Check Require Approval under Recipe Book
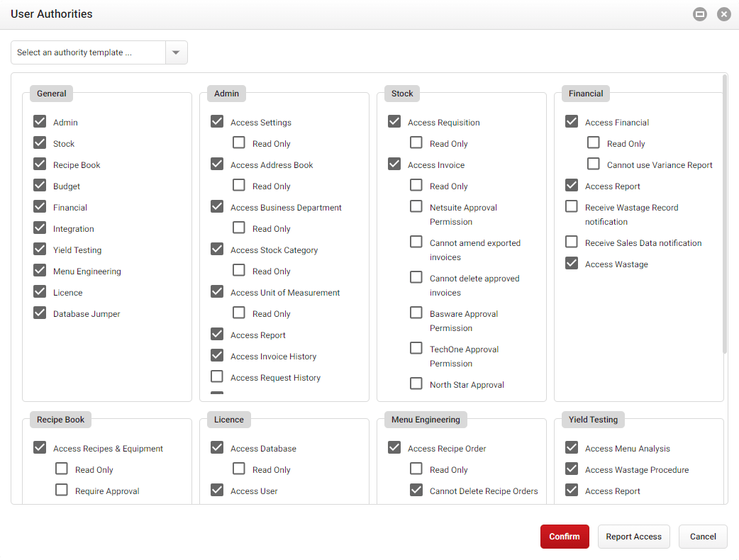 coord(62,490)
